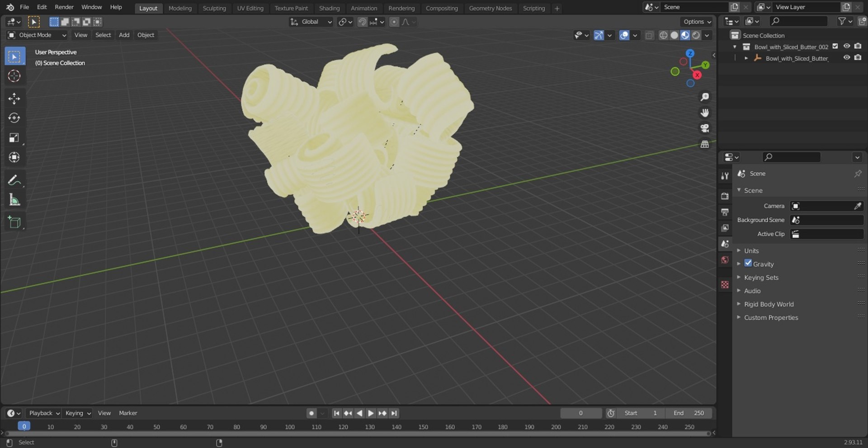Click the End frame value field
This screenshot has height=448, width=868.
[689, 413]
